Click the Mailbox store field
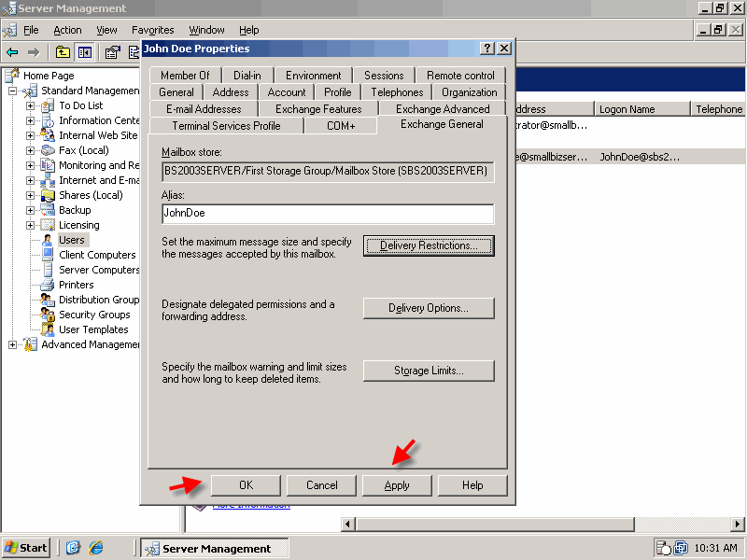The width and height of the screenshot is (747, 560). point(328,172)
